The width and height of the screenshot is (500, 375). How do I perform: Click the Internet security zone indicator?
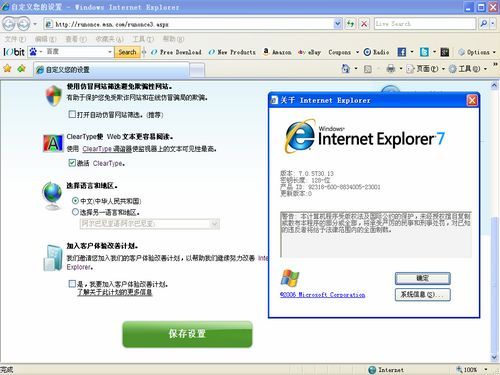pos(386,370)
